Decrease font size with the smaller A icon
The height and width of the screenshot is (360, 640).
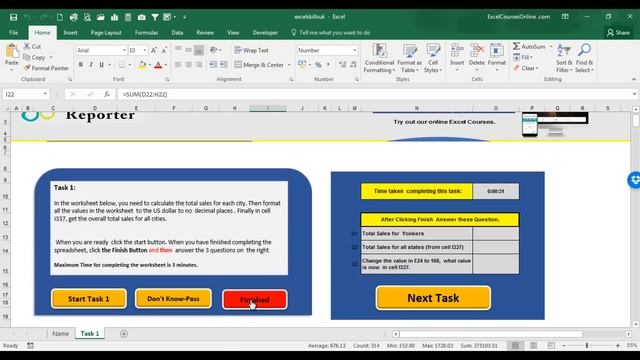point(164,50)
